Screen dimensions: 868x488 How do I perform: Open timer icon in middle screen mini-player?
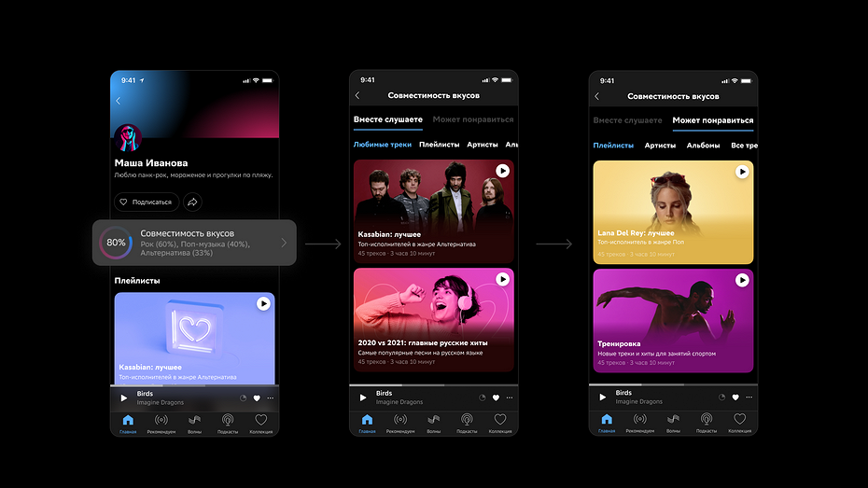(483, 397)
